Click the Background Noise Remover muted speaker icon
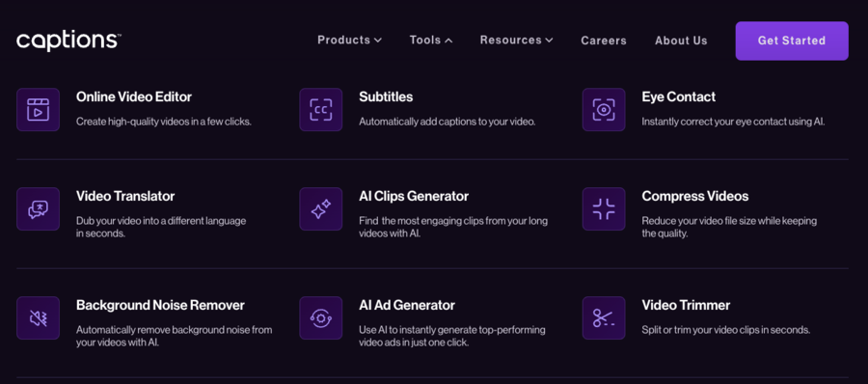 pyautogui.click(x=39, y=318)
